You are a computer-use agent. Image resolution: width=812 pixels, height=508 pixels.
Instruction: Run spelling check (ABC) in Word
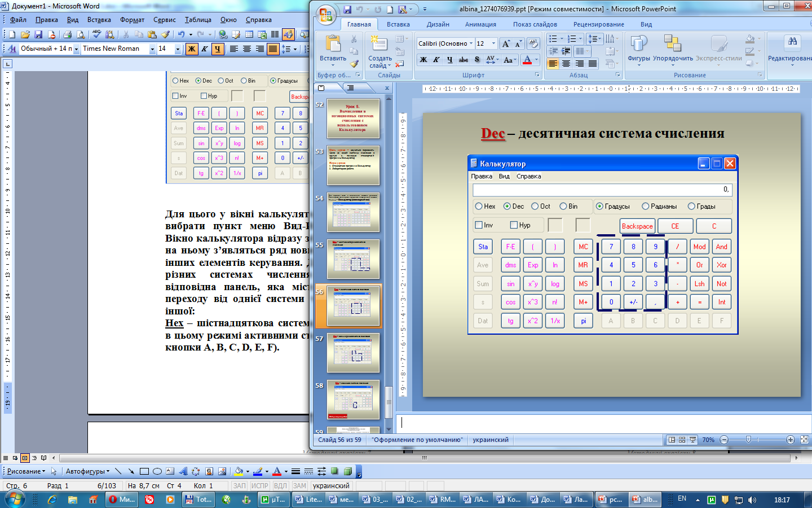[97, 34]
